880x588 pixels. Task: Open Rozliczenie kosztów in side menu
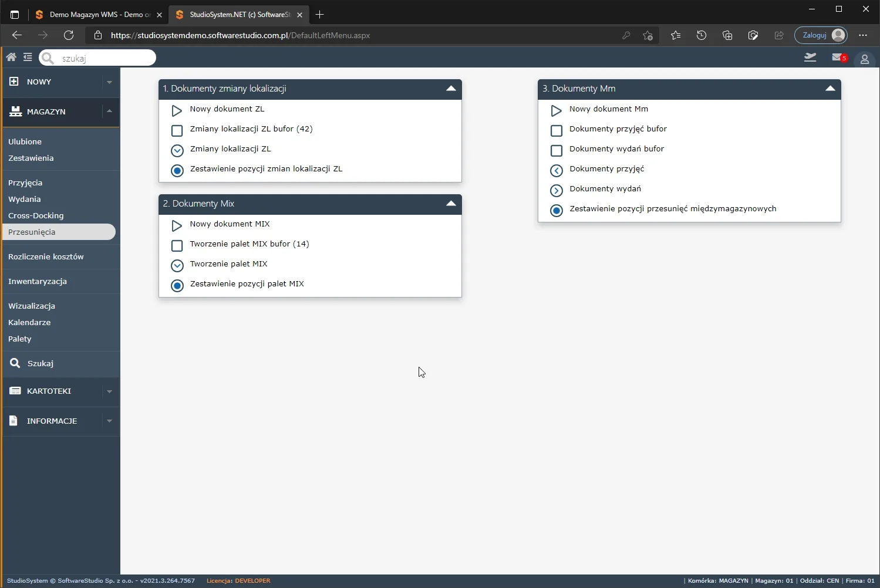click(x=46, y=256)
